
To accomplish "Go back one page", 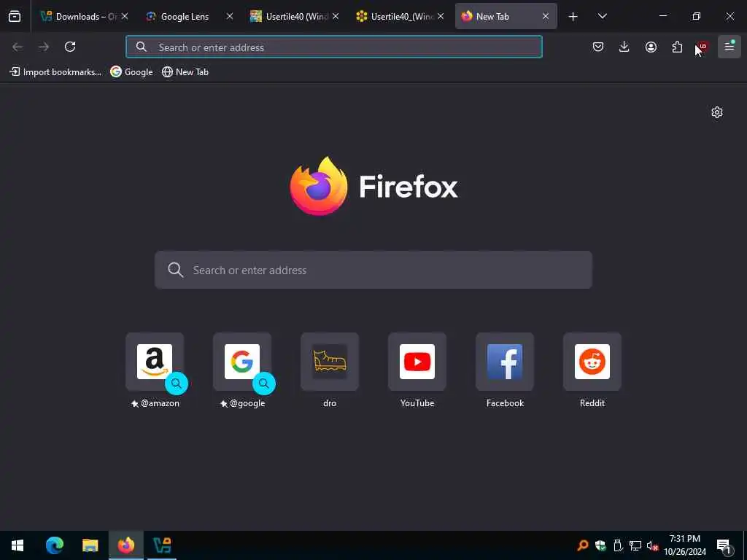I will [x=18, y=47].
